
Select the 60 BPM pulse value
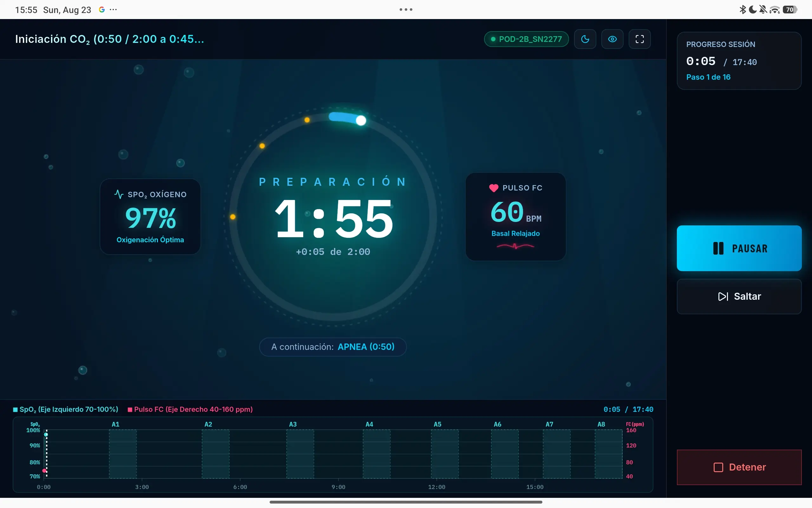coord(516,212)
